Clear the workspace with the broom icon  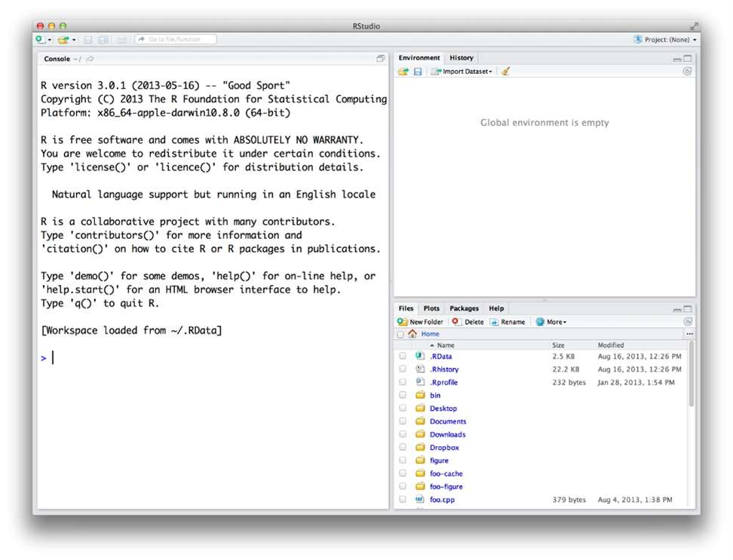tap(505, 72)
